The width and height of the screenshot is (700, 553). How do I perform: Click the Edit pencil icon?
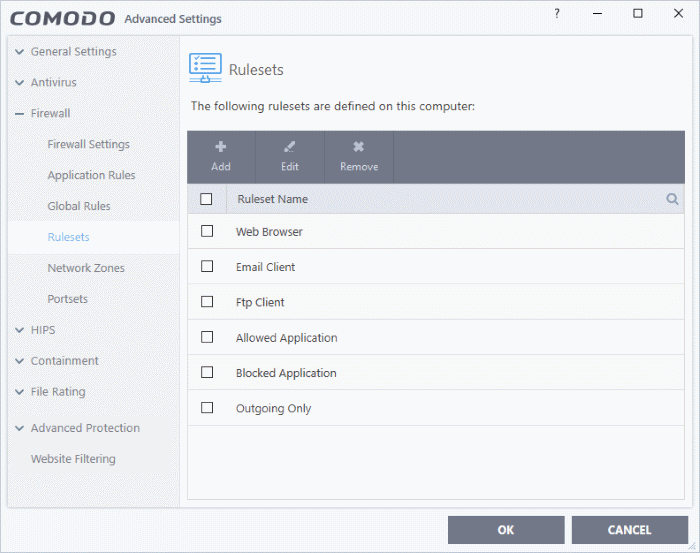(x=289, y=146)
